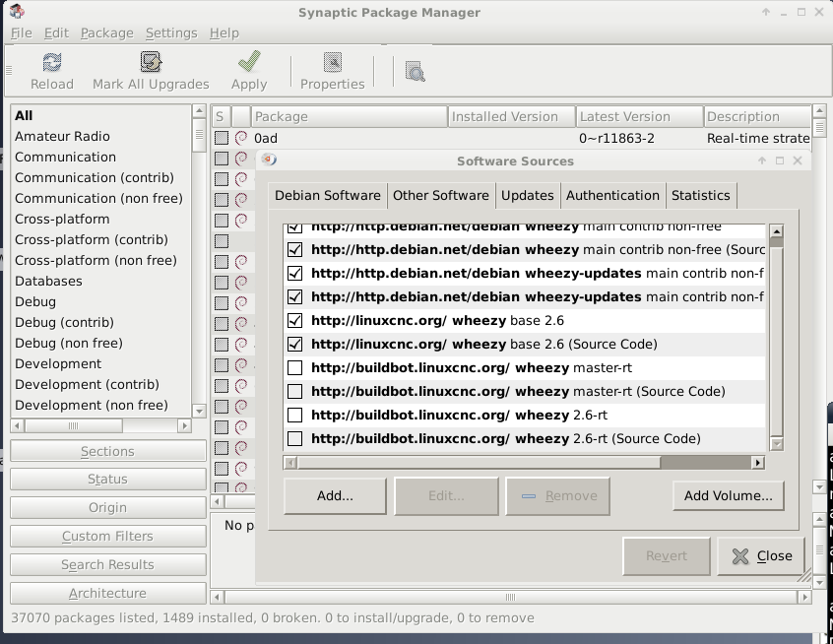
Task: Show the Sections filter view
Action: [x=108, y=451]
